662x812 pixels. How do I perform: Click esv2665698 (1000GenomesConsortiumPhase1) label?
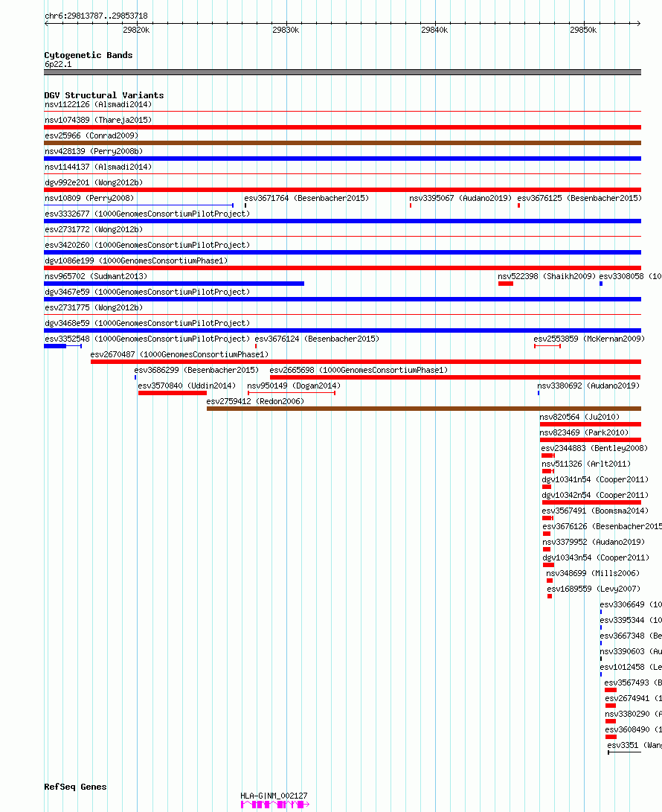[359, 370]
